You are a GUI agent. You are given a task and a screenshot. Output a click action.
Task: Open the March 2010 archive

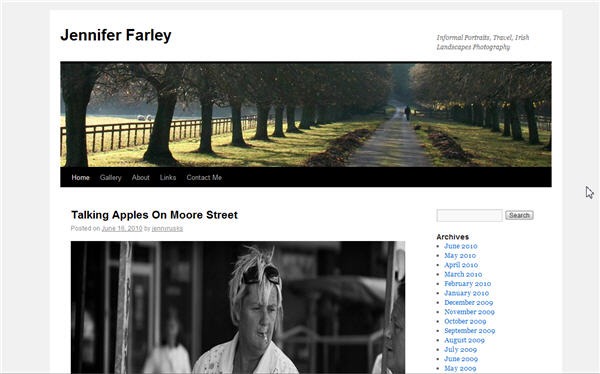[x=463, y=274]
